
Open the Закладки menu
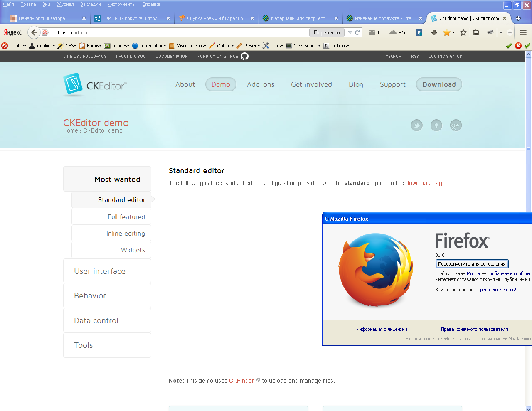point(91,4)
